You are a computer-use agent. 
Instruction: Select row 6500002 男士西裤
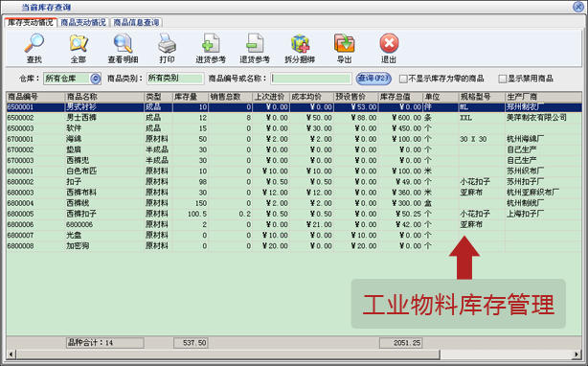tap(294, 118)
